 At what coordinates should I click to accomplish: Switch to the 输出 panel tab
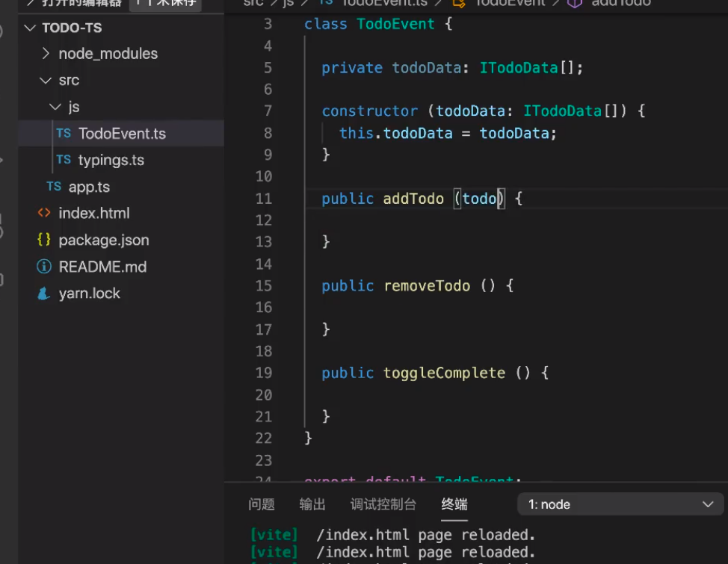(x=312, y=504)
